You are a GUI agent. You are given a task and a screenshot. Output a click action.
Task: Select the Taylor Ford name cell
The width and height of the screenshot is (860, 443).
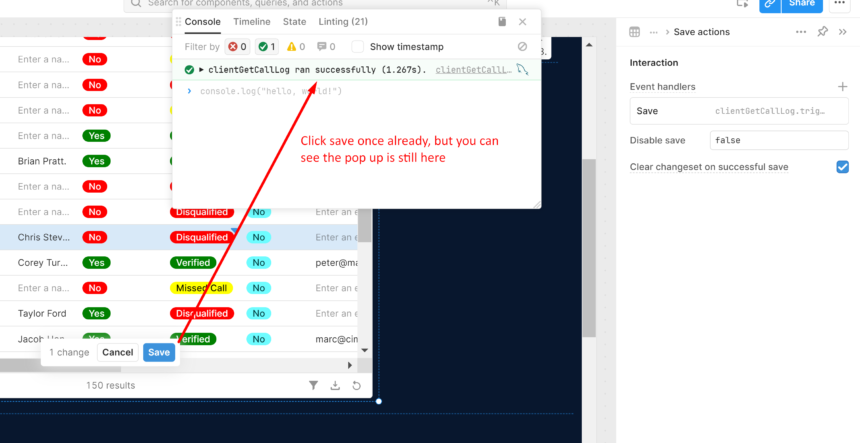coord(42,314)
